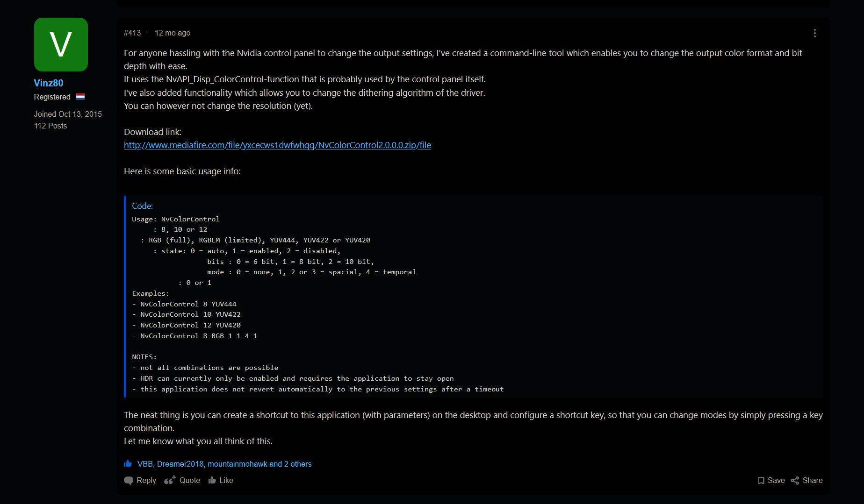
Task: Save the post with the bookmark icon
Action: pyautogui.click(x=761, y=481)
